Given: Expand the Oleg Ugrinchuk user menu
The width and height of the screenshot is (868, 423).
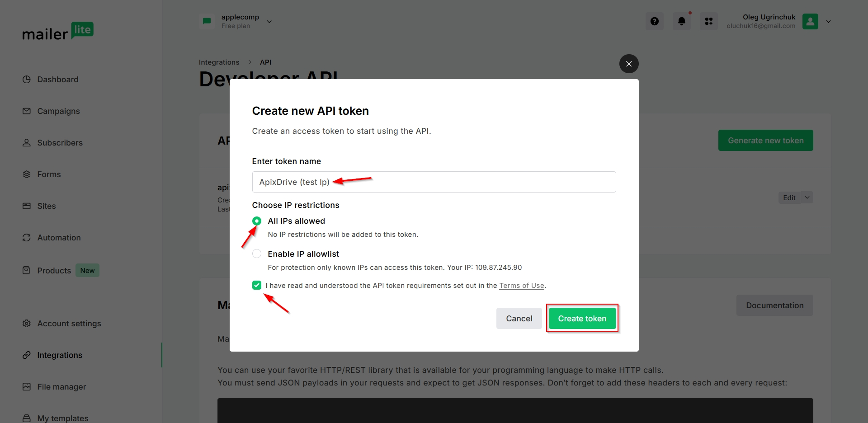Looking at the screenshot, I should click(x=828, y=21).
